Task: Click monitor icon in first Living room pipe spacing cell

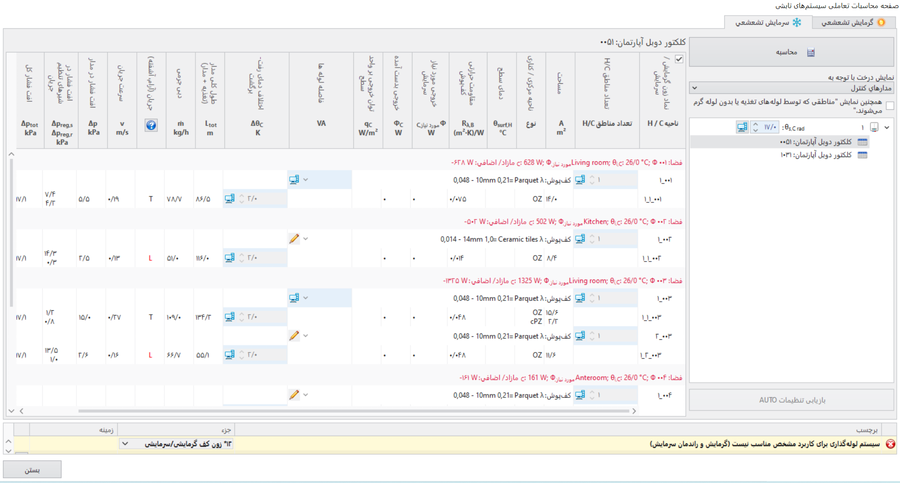Action: [x=294, y=180]
